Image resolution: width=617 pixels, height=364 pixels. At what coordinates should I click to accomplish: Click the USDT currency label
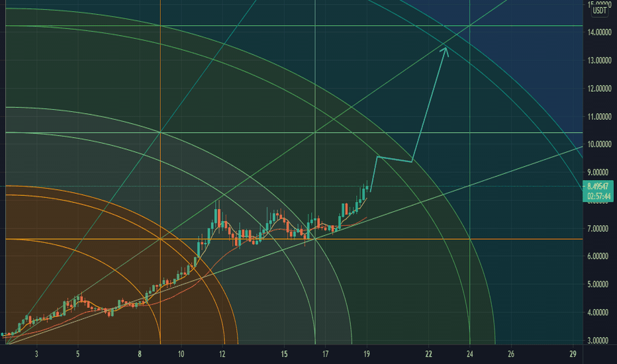click(600, 11)
